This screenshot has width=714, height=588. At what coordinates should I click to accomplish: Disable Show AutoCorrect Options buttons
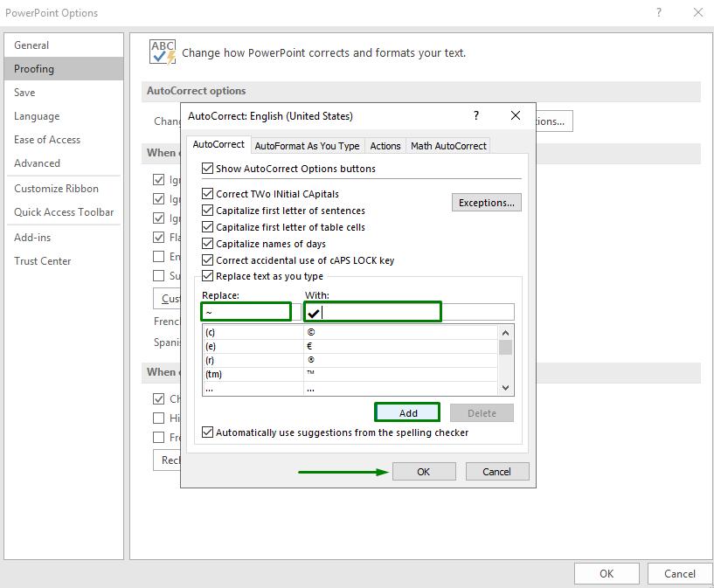pos(207,169)
